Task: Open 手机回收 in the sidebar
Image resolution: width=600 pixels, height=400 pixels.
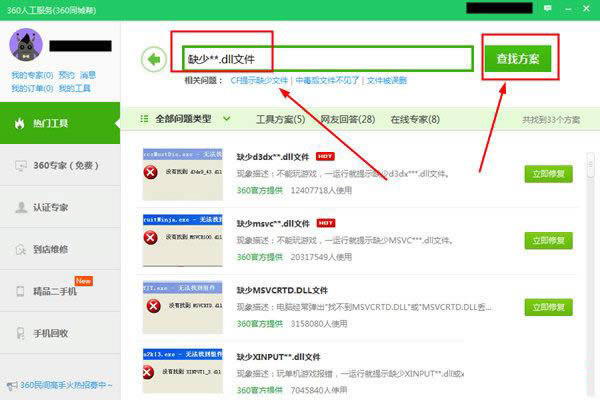Action: click(x=58, y=333)
